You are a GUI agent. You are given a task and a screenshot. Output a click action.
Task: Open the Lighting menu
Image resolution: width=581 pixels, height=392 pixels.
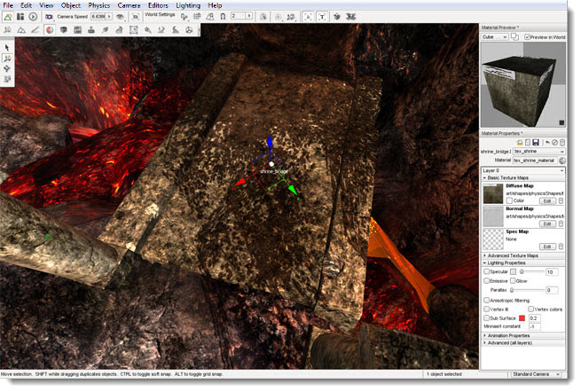click(x=188, y=5)
